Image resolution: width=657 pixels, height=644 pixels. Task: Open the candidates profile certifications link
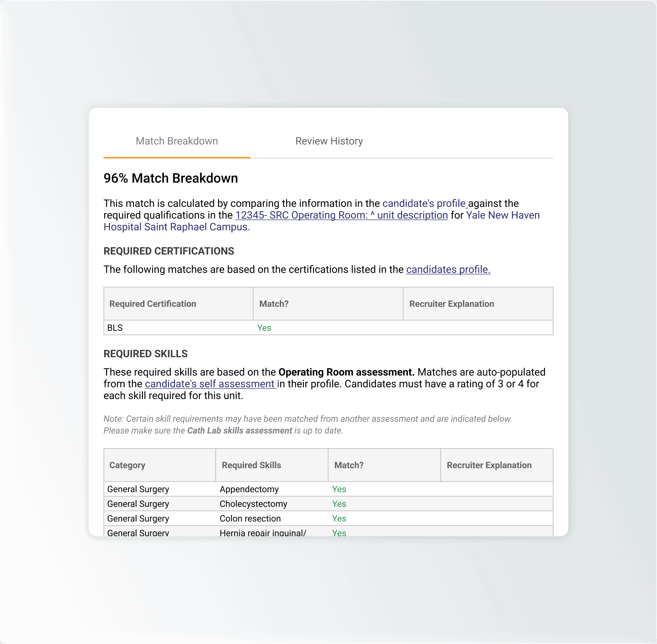(448, 269)
